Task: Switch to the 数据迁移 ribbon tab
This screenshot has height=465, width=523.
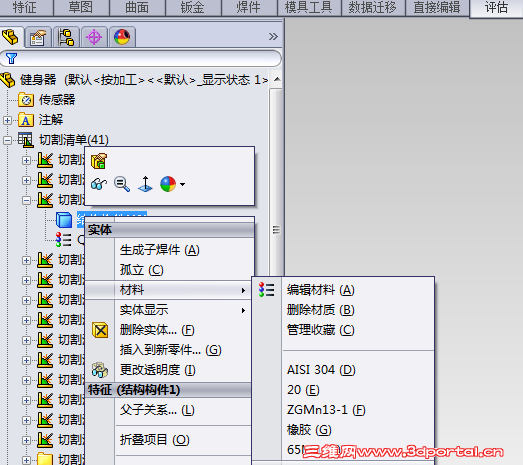Action: pyautogui.click(x=373, y=7)
